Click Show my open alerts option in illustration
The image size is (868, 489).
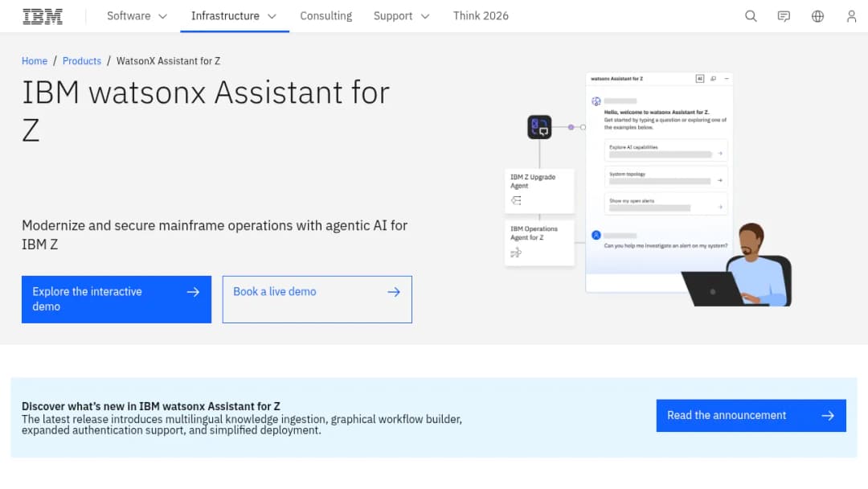pos(665,203)
